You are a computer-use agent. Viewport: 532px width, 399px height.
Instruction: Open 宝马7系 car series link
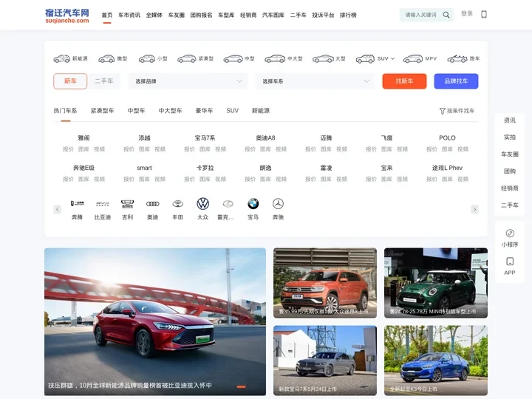[205, 137]
